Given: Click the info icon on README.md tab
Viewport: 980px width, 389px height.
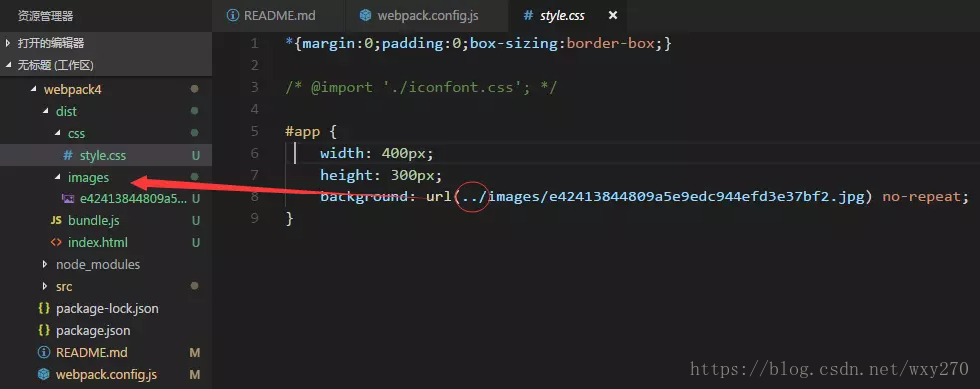Looking at the screenshot, I should [233, 16].
